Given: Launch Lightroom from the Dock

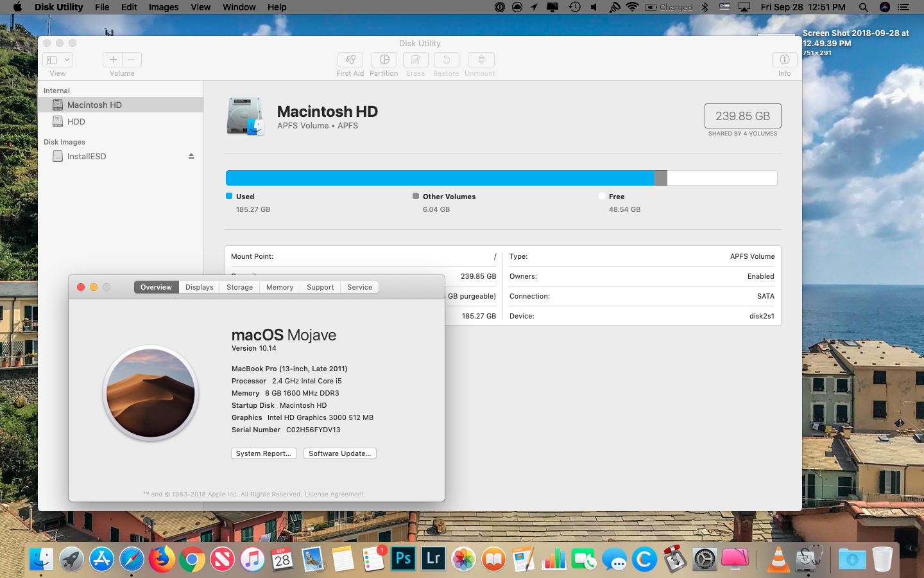Looking at the screenshot, I should (x=433, y=559).
